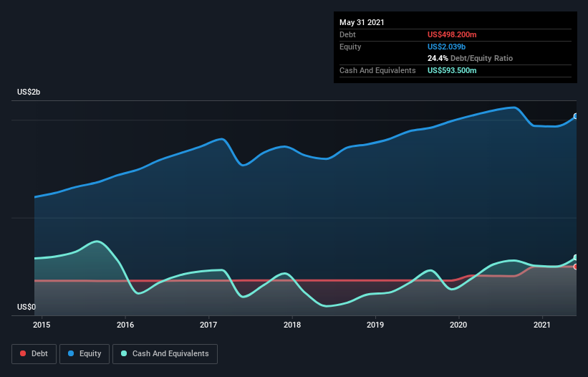The width and height of the screenshot is (588, 377).
Task: Click the US$0 y-axis label
Action: [26, 307]
